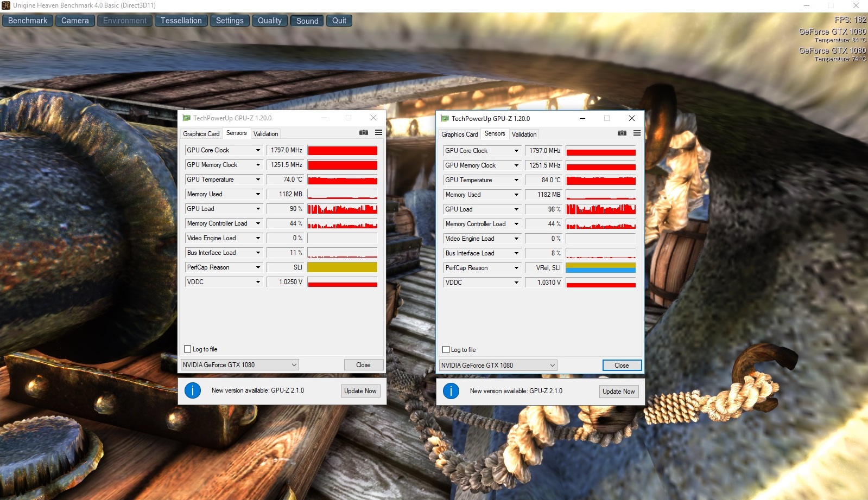Click GPU Load graph in left GPU-Z window
This screenshot has width=868, height=500.
(x=343, y=209)
